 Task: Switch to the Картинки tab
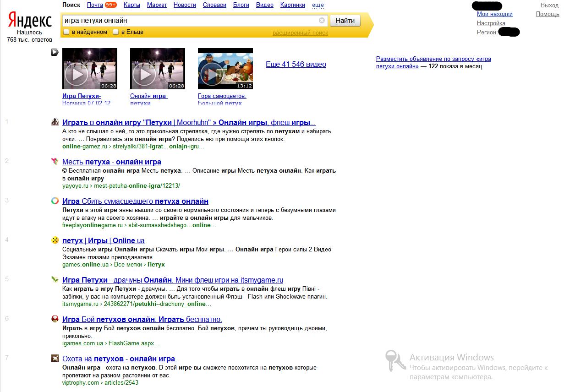(x=293, y=5)
